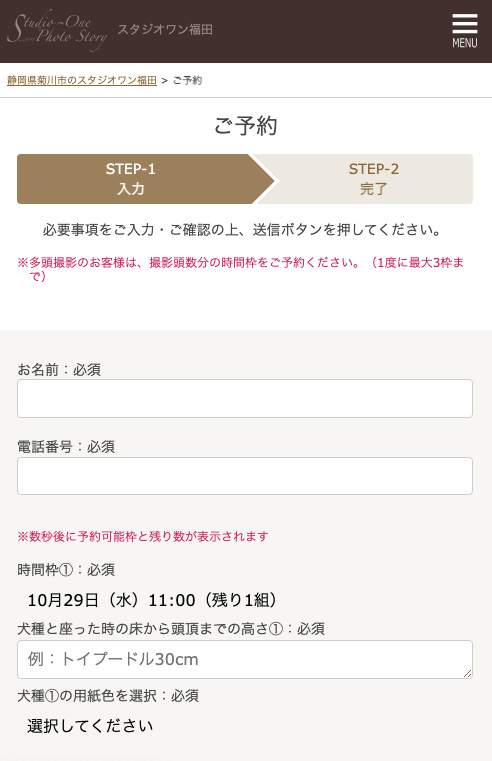Focus the お名前 input field
The image size is (492, 761).
click(245, 398)
